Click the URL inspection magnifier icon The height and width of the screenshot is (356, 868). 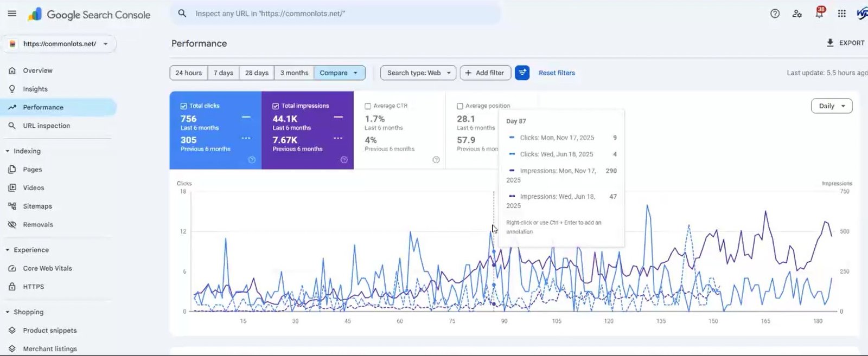click(12, 126)
